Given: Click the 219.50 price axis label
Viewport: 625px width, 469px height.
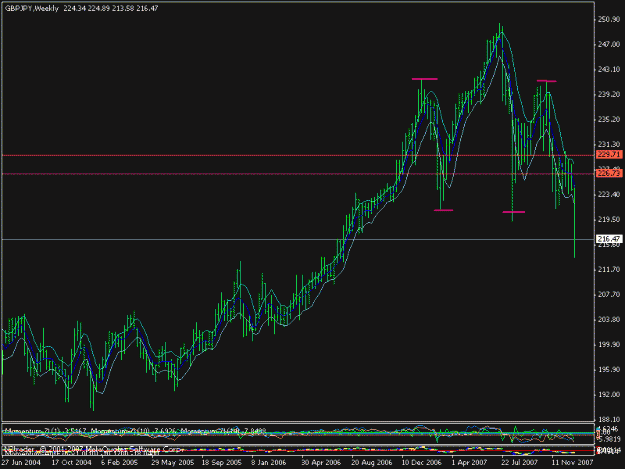Looking at the screenshot, I should 609,220.
